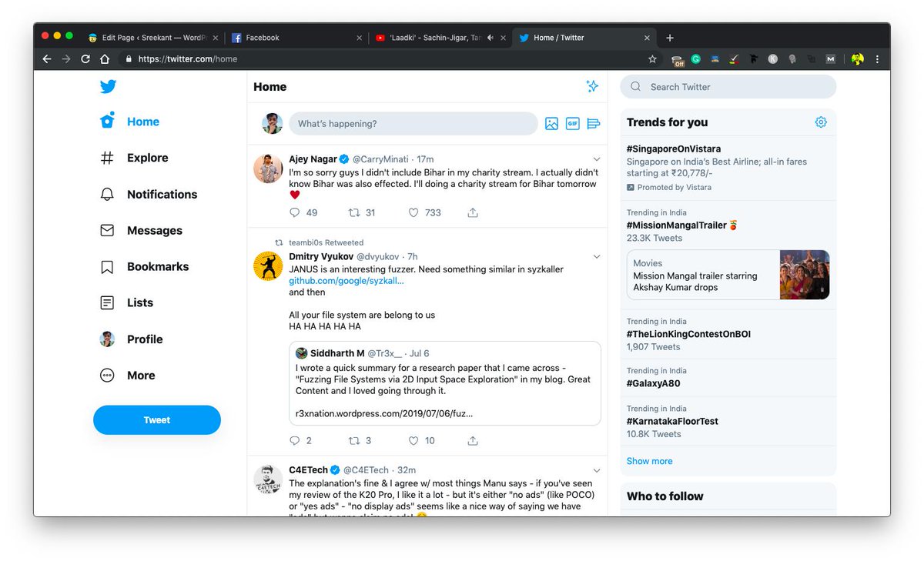
Task: Share Ajey Nagar's tweet
Action: (473, 212)
